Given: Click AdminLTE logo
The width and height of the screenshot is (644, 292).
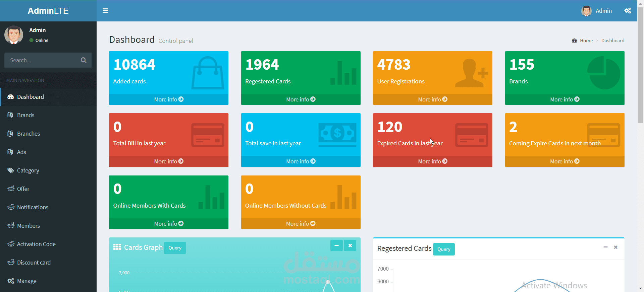Looking at the screenshot, I should click(48, 11).
